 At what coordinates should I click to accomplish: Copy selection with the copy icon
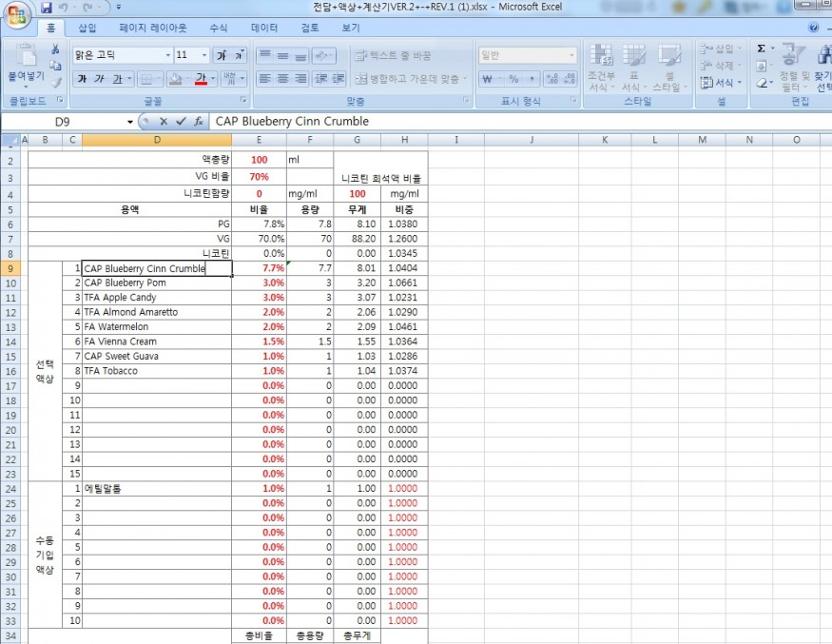pyautogui.click(x=55, y=66)
